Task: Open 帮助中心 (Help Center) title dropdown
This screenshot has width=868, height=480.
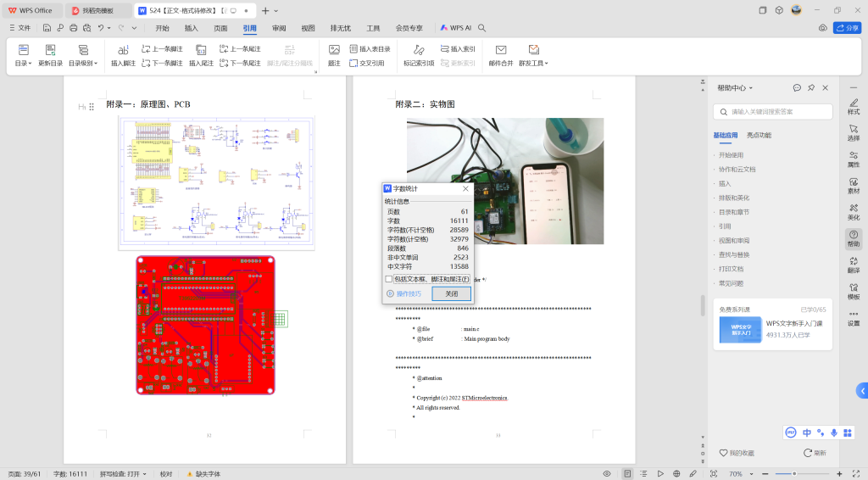Action: click(x=735, y=87)
